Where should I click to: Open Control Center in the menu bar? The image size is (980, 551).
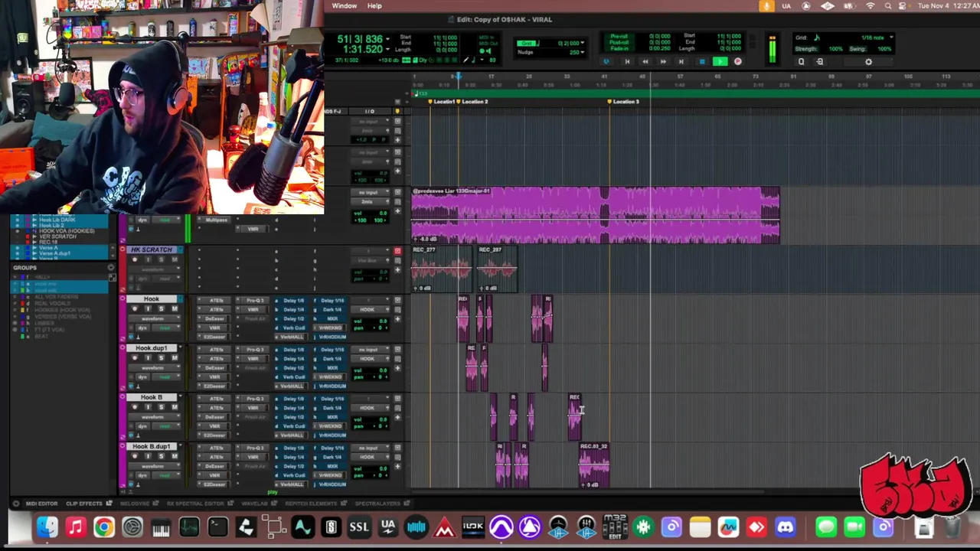click(903, 6)
